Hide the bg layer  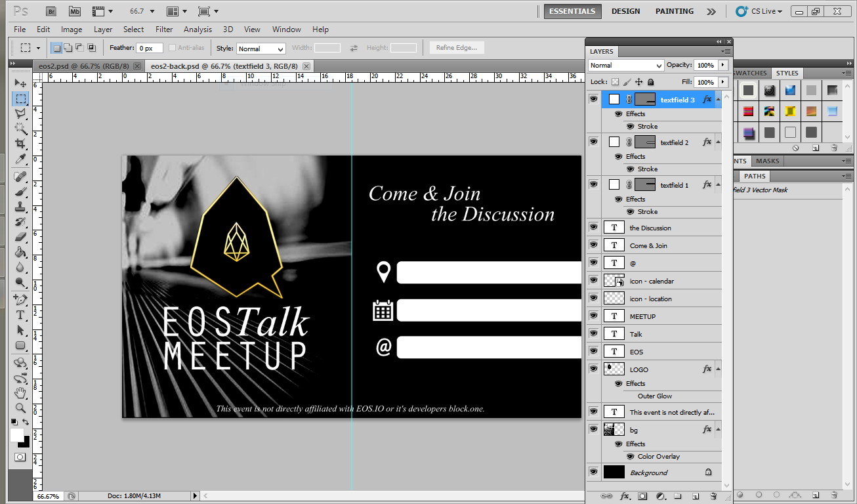click(593, 429)
